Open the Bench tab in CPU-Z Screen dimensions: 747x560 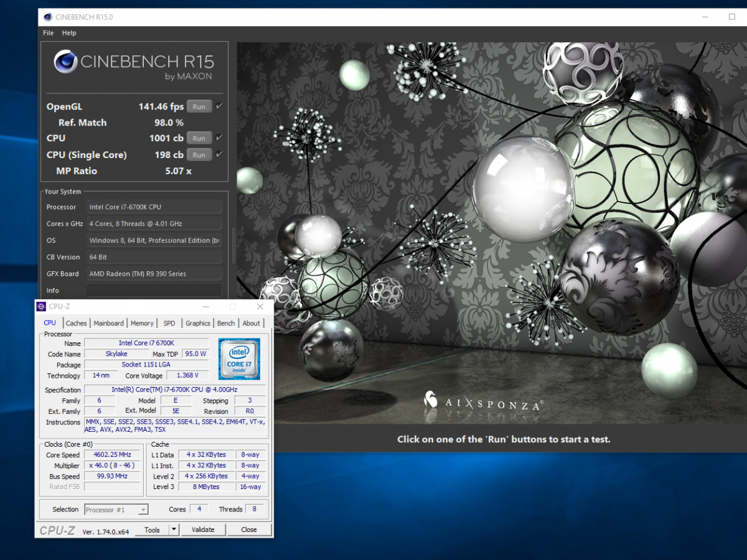point(226,323)
